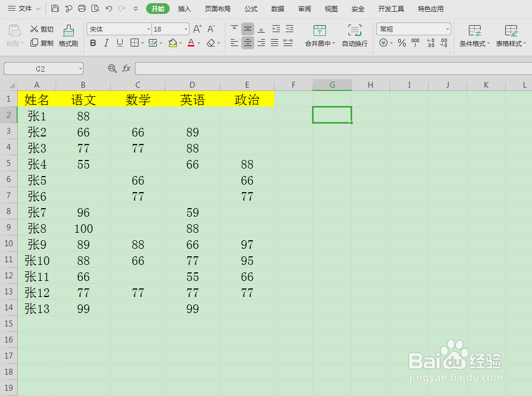Apply red font color
The width and height of the screenshot is (532, 396).
[191, 43]
